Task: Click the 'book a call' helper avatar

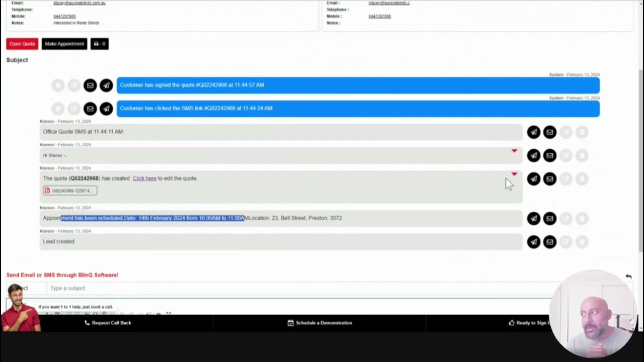Action: point(20,308)
